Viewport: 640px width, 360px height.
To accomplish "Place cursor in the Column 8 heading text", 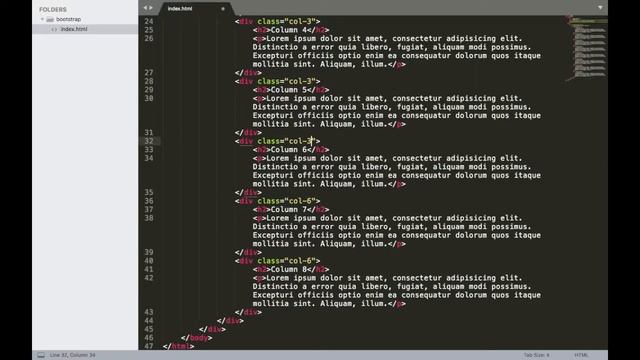I will click(289, 269).
